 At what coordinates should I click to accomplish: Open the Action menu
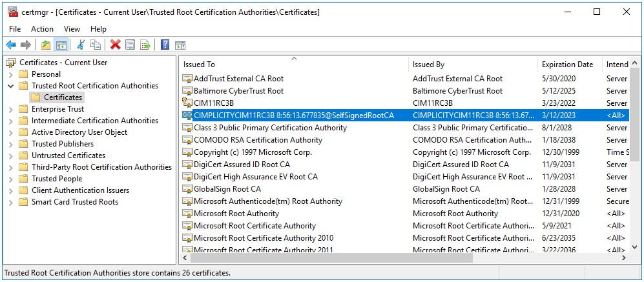(x=42, y=29)
